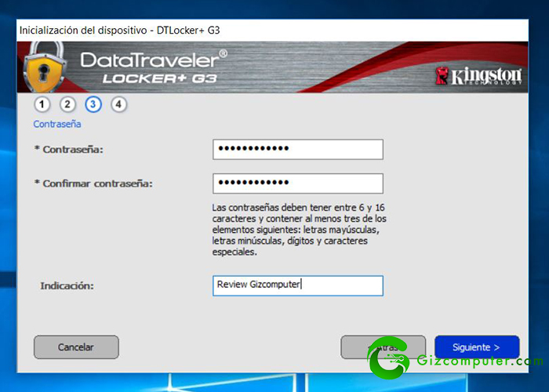
Task: Click the highlighted step 3 circle
Action: pyautogui.click(x=93, y=104)
